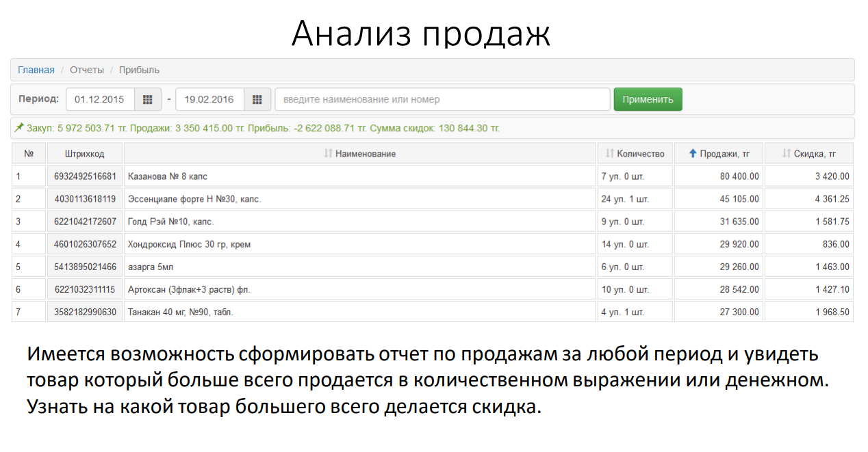Click the end date field 19.02.2016
Screen dimensions: 868x452
tap(211, 100)
